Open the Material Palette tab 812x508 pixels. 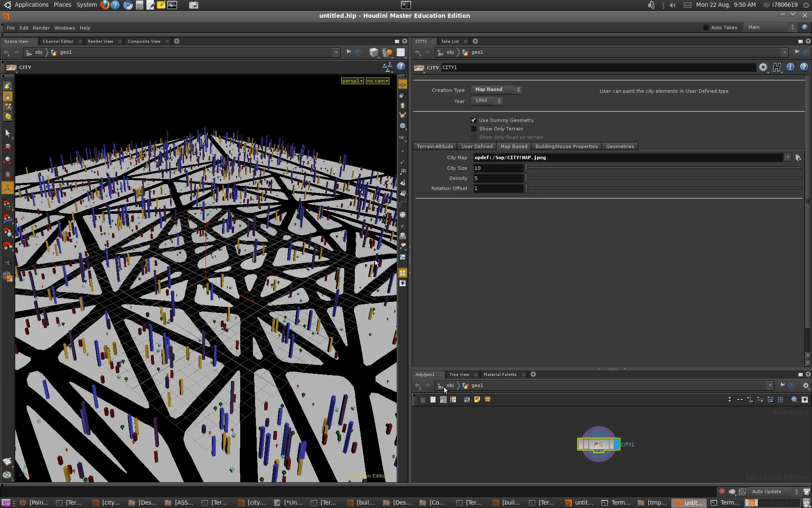500,375
